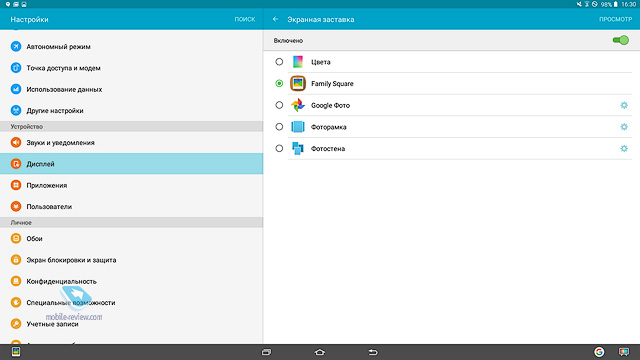This screenshot has height=360, width=640.
Task: Open Google app from navigation bar
Action: tap(599, 352)
